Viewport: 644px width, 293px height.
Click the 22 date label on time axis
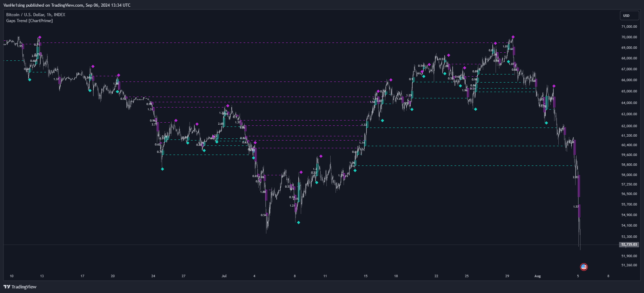point(437,276)
